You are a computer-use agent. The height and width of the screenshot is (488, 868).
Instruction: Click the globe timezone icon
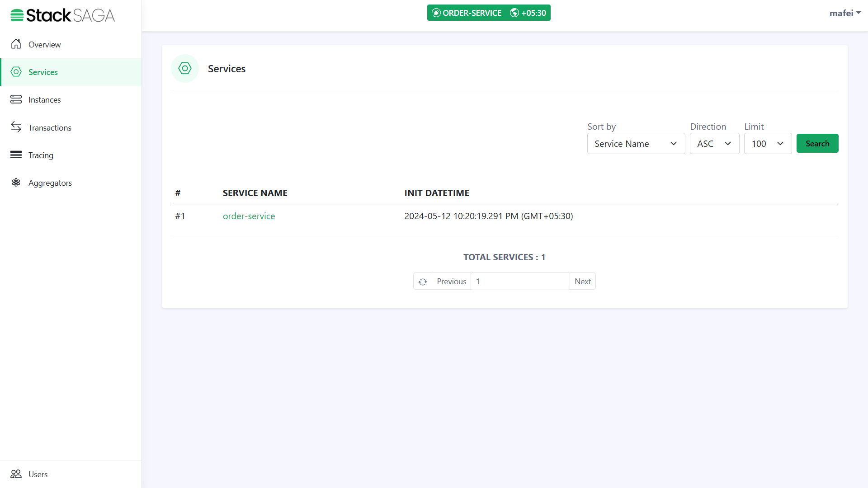pyautogui.click(x=514, y=13)
